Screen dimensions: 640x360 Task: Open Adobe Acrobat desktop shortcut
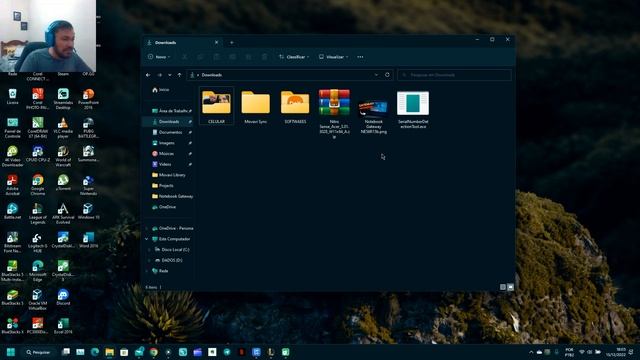pos(12,185)
